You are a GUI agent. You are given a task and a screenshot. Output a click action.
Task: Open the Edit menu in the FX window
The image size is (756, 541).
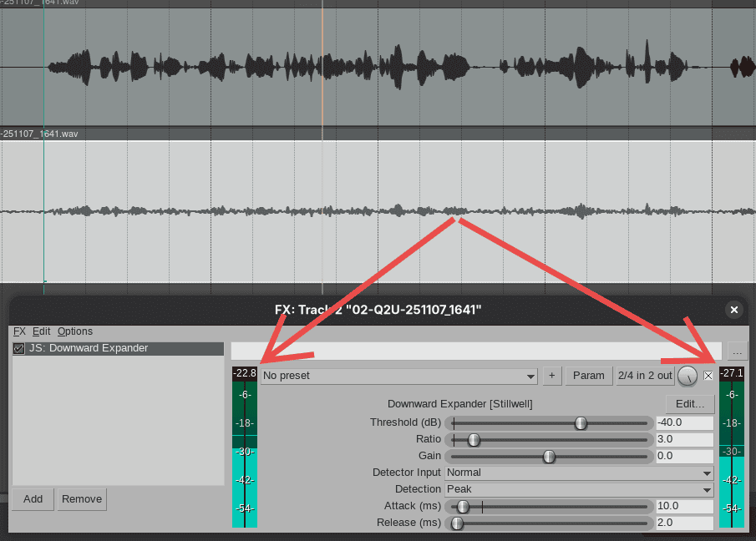pyautogui.click(x=41, y=331)
